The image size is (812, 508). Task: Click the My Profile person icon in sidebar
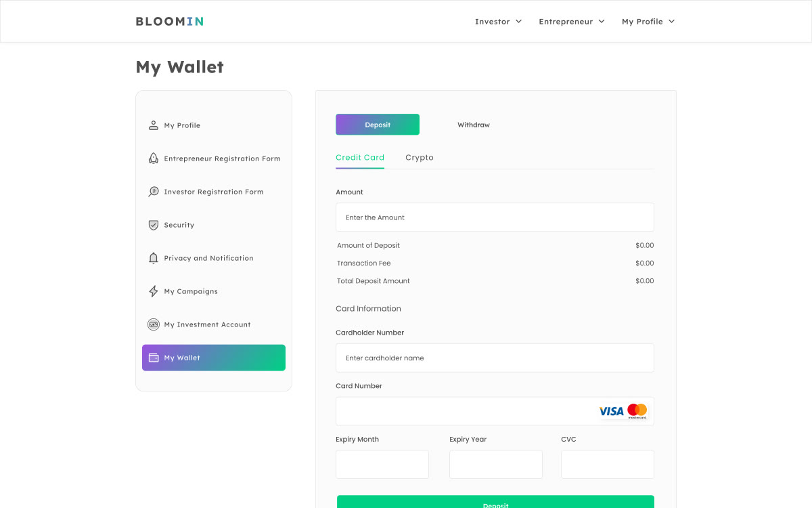click(154, 125)
